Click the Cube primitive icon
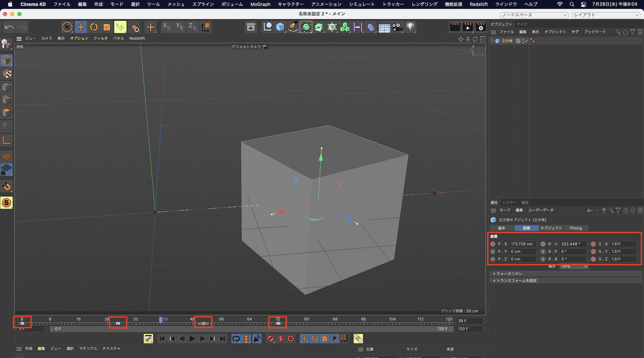 click(x=280, y=27)
